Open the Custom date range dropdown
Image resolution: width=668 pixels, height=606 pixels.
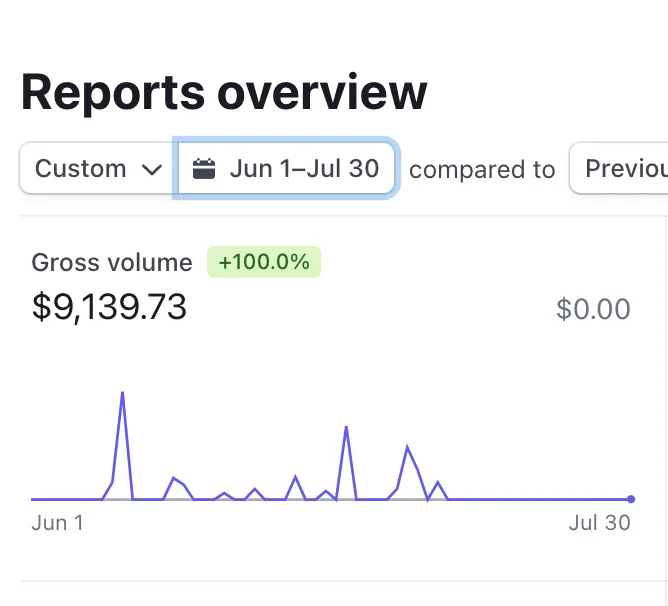pos(98,168)
